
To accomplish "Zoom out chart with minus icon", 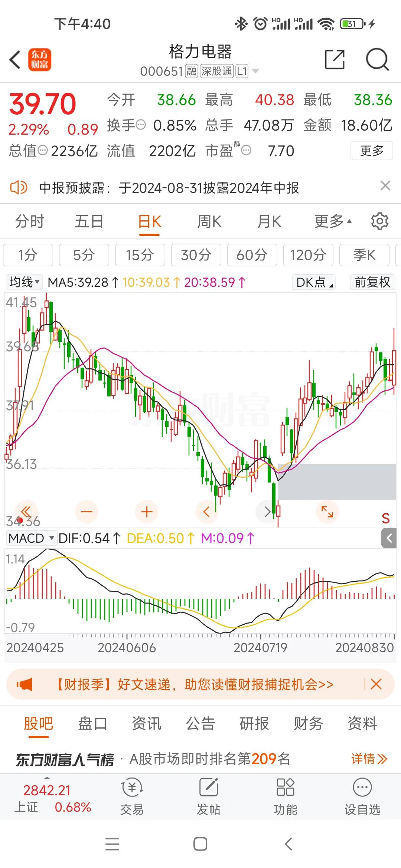I will [x=87, y=512].
